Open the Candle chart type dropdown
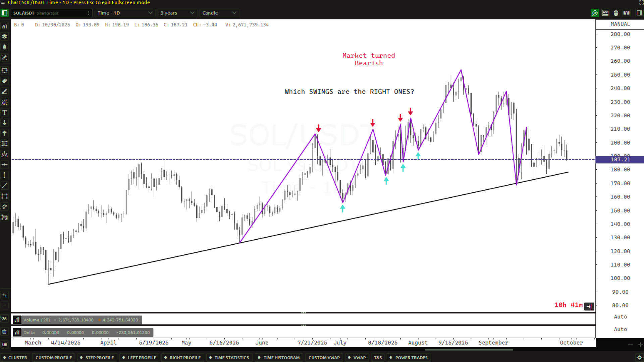 pos(219,13)
